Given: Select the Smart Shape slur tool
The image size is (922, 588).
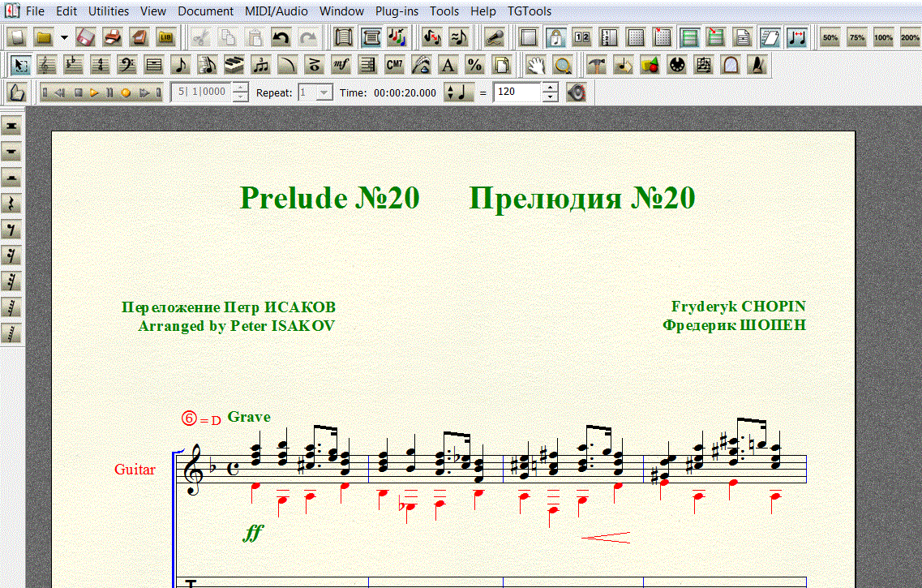Looking at the screenshot, I should (x=288, y=65).
